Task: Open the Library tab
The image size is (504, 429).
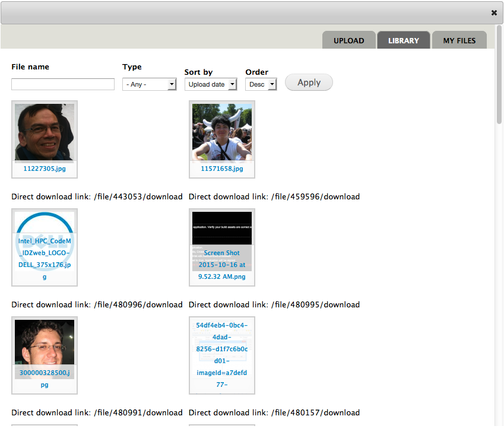Action: pyautogui.click(x=404, y=40)
